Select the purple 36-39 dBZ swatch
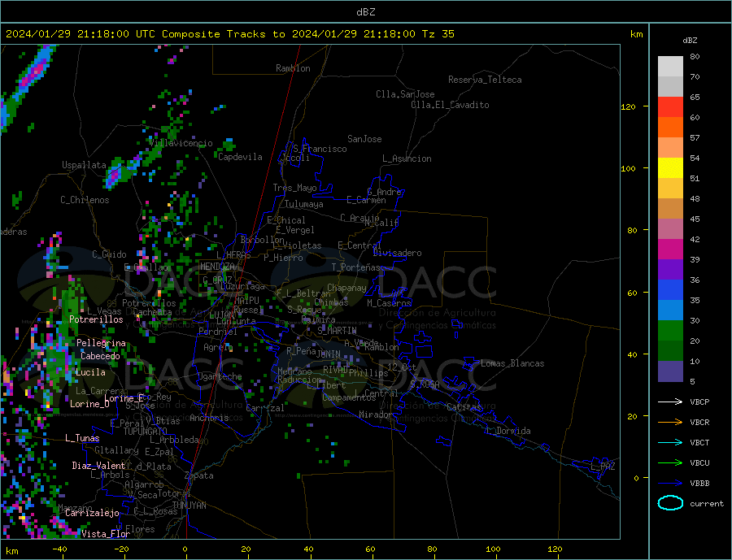 pos(670,269)
